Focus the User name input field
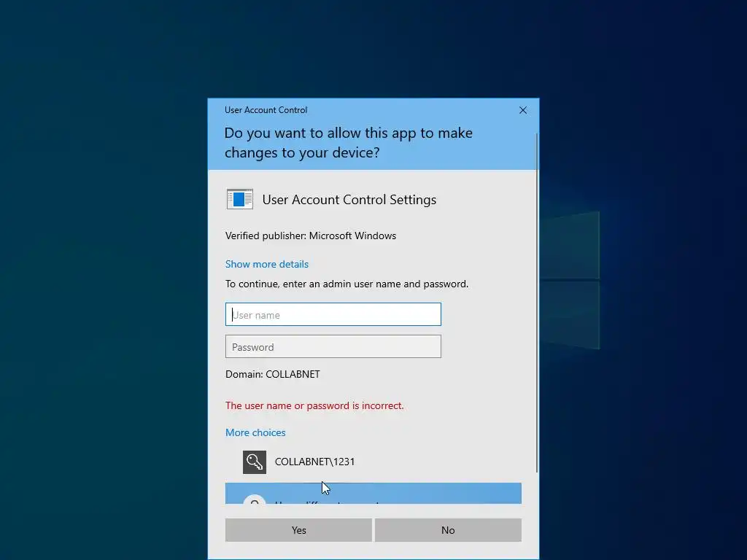The image size is (747, 560). (333, 314)
